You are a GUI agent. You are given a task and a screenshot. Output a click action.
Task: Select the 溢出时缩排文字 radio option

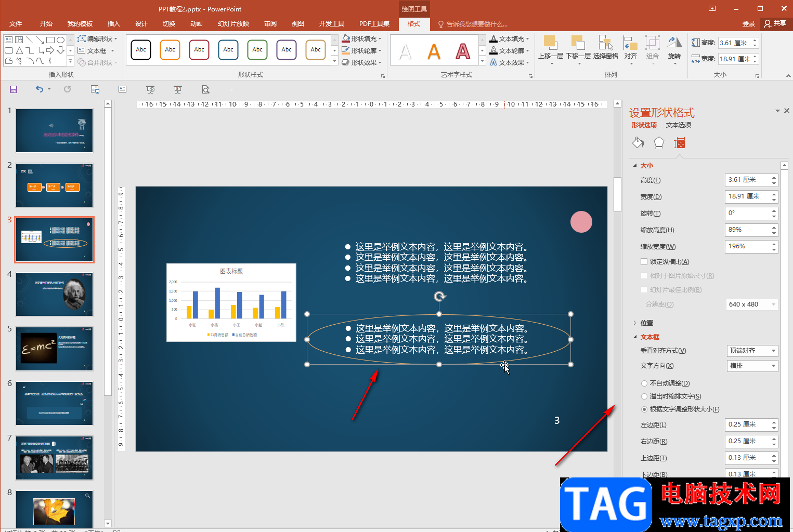pyautogui.click(x=644, y=396)
